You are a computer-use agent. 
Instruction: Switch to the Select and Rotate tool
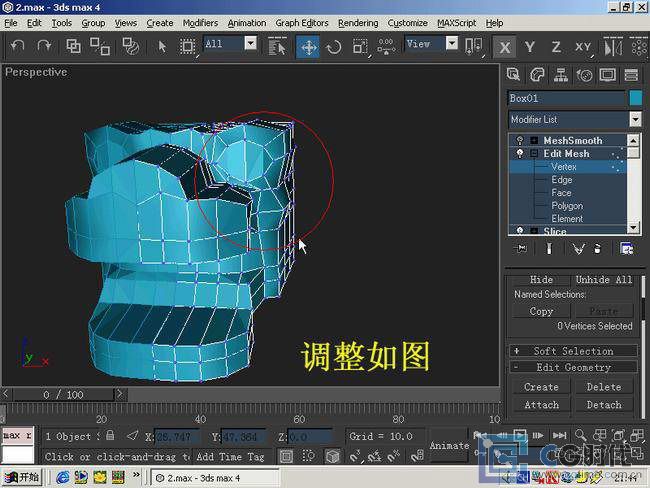tap(334, 46)
